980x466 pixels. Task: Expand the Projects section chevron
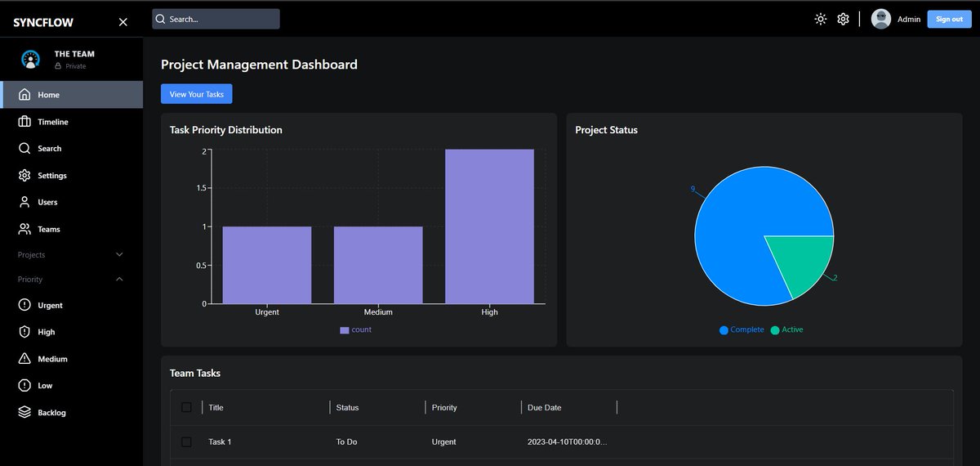pyautogui.click(x=119, y=255)
